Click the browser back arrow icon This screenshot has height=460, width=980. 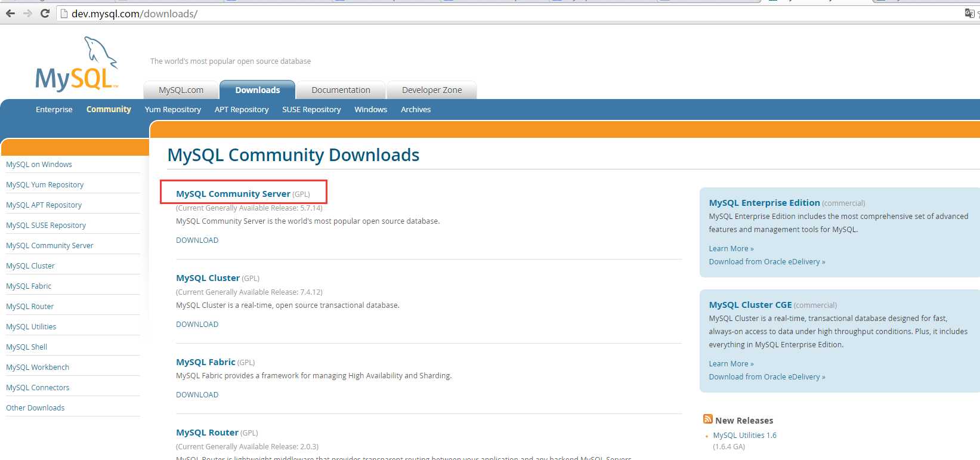click(x=10, y=13)
